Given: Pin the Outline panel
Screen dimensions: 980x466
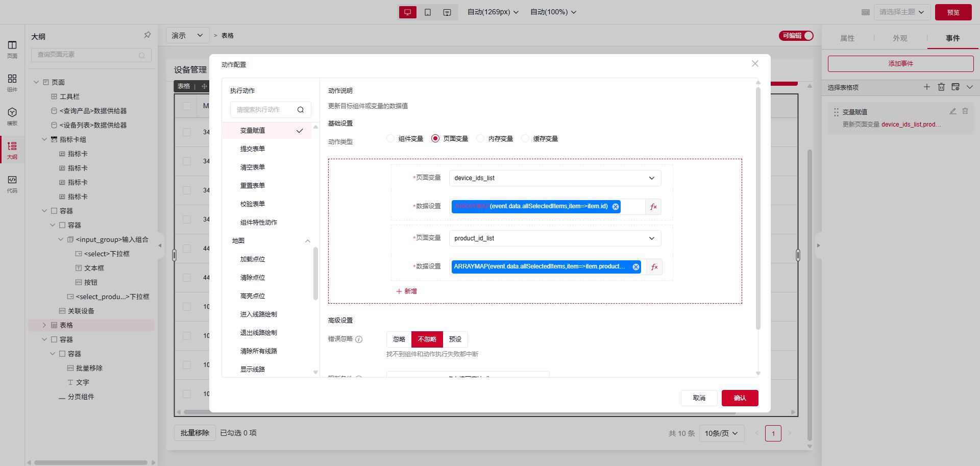Looking at the screenshot, I should coord(147,35).
